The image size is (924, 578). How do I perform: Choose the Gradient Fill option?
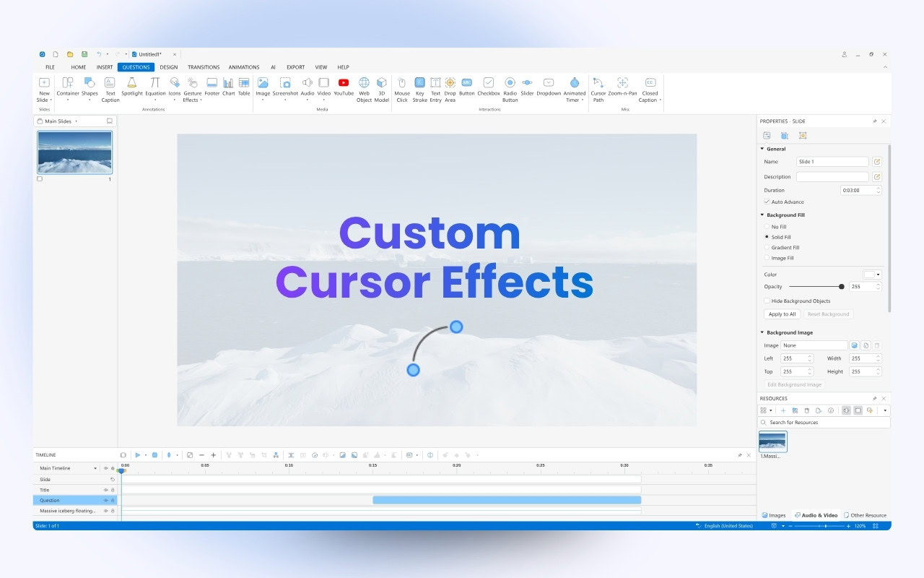click(767, 248)
